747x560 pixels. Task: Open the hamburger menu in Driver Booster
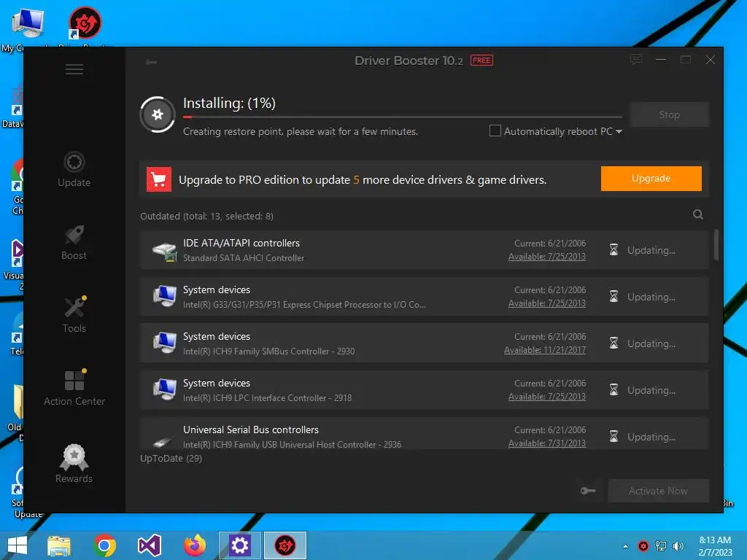74,69
